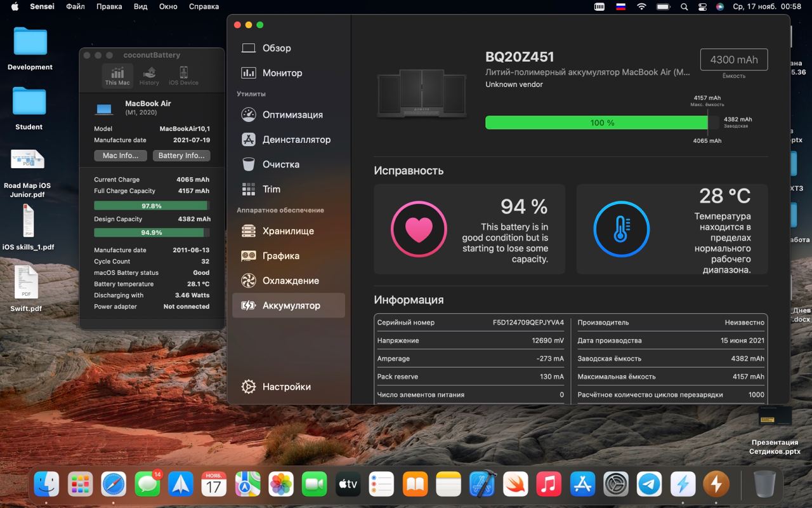Select iOS skills_1.pdf on desktop
Viewport: 812px width, 508px height.
29,227
